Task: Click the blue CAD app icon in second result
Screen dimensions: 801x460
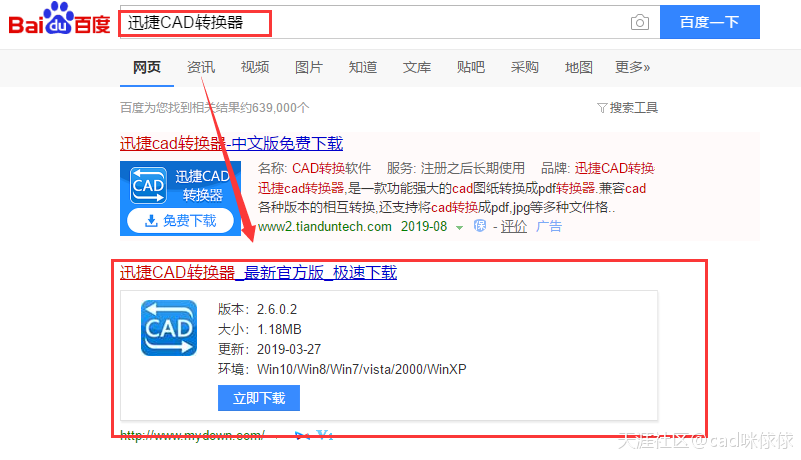Action: (169, 328)
